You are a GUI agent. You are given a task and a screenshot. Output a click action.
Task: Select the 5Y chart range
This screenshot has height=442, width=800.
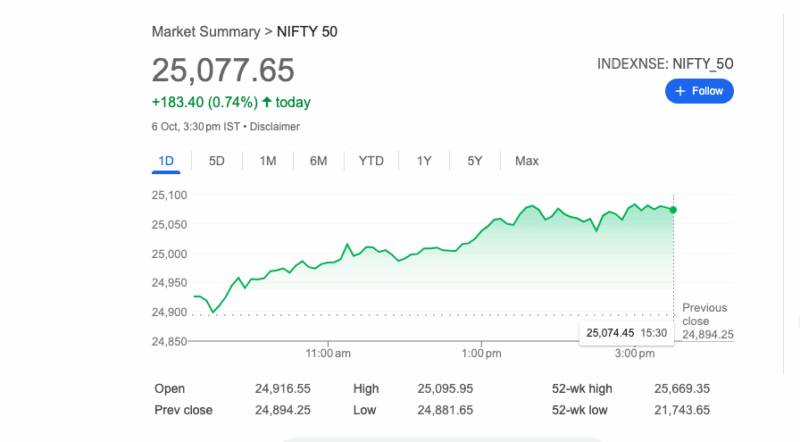[474, 161]
